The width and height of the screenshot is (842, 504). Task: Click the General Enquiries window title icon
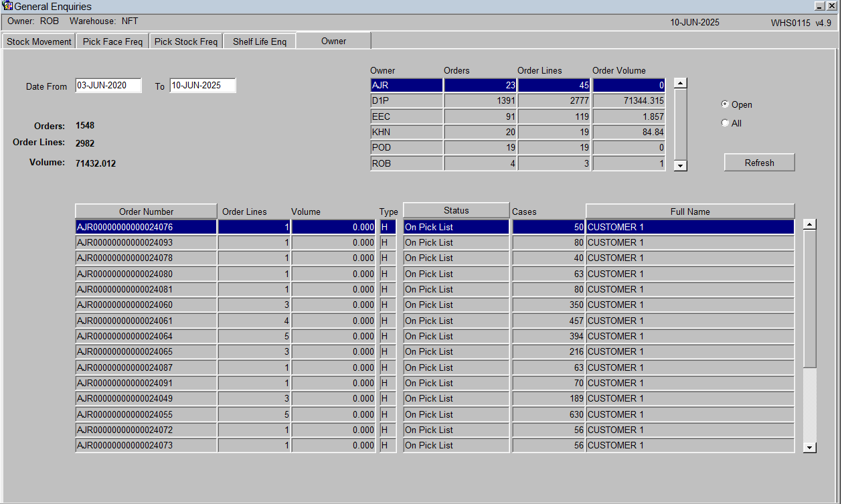coord(8,6)
